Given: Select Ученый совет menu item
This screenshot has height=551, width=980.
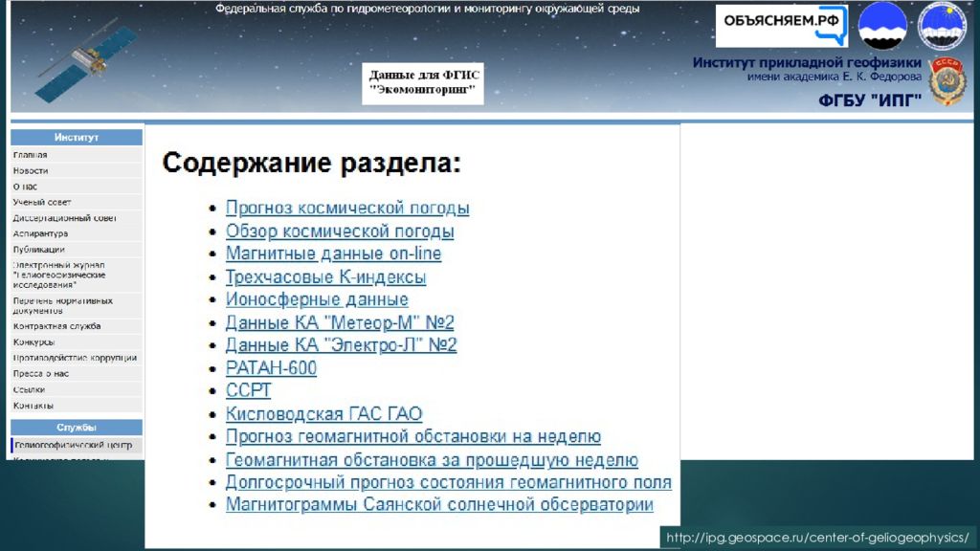Looking at the screenshot, I should pyautogui.click(x=77, y=202).
